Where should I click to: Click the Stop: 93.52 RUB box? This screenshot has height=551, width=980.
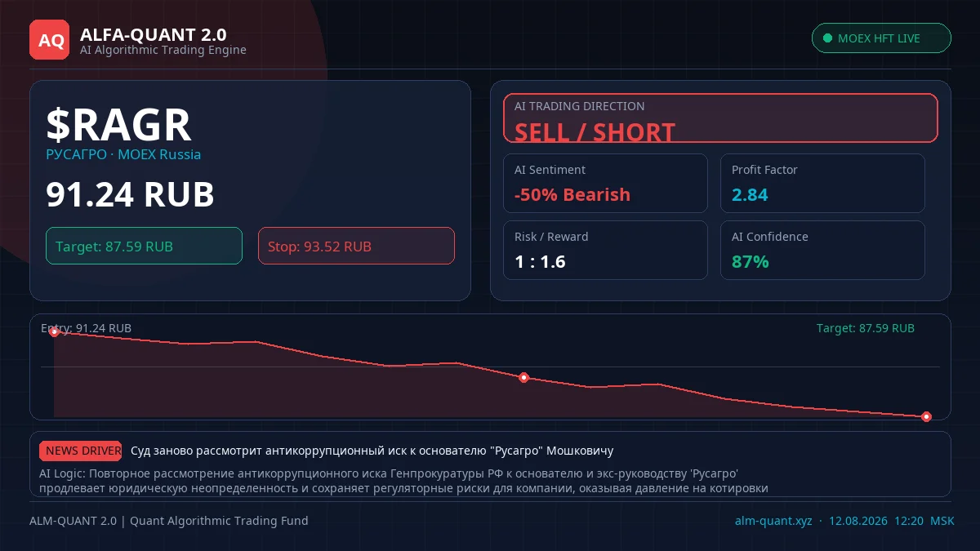coord(356,246)
